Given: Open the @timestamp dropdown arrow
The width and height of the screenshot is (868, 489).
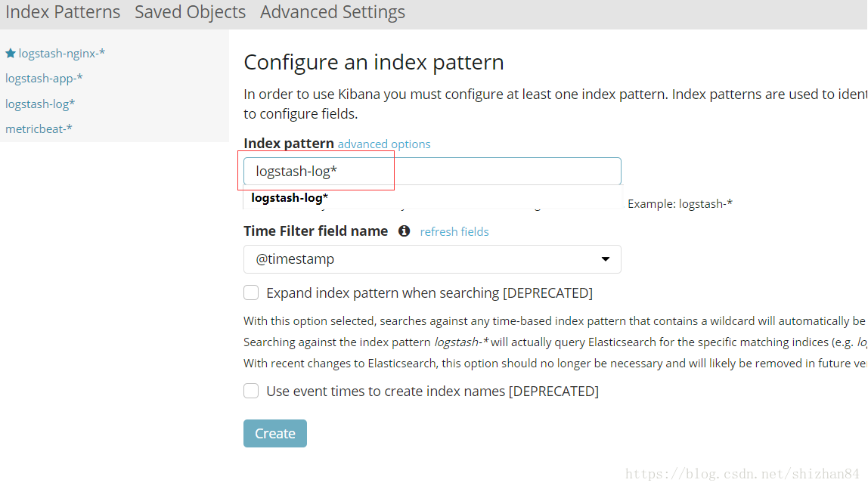Looking at the screenshot, I should coord(606,259).
